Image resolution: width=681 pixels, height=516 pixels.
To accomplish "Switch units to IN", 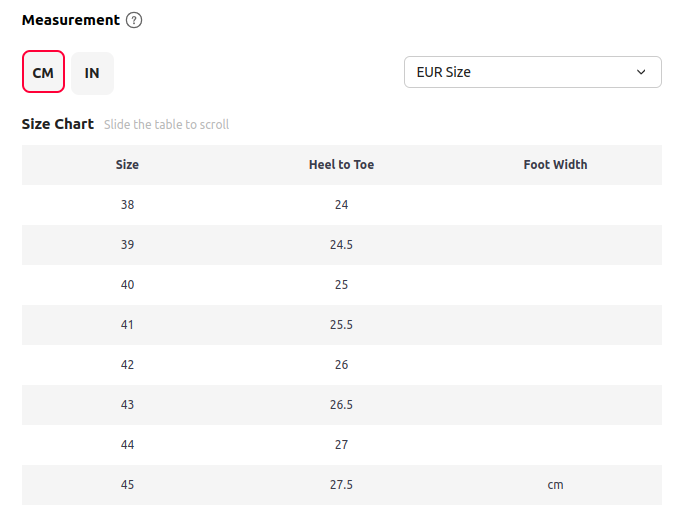I will [x=92, y=73].
